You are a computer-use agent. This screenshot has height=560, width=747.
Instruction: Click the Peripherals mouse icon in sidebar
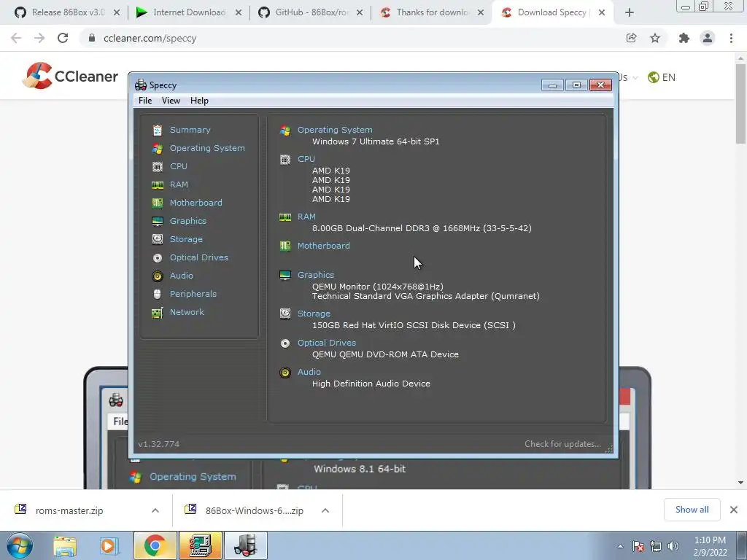[x=158, y=295]
